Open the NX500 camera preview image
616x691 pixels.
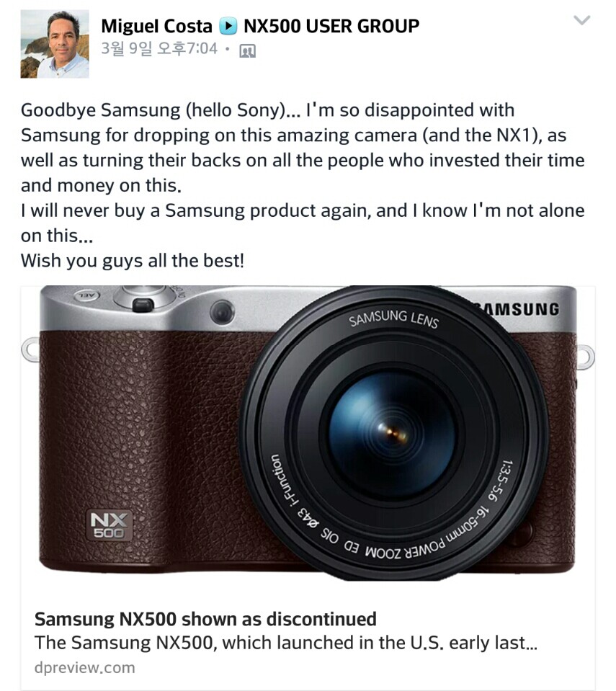coord(308,433)
